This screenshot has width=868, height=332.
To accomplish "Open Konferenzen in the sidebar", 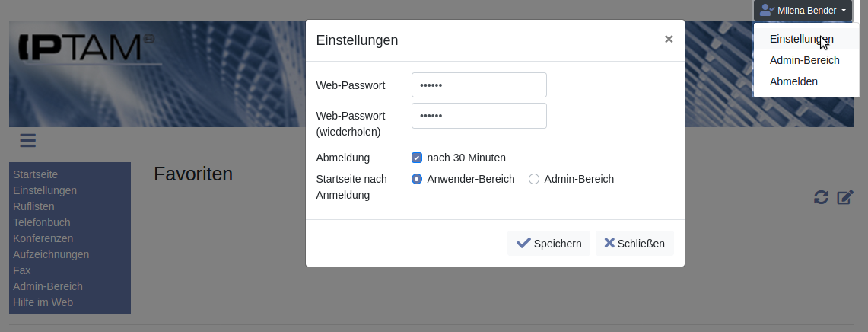I will point(43,238).
